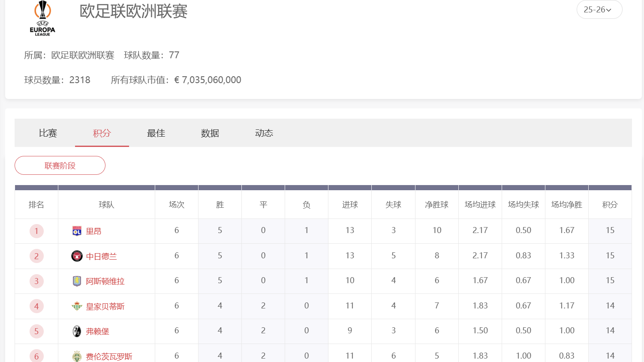Click the UEFA Europa League logo
The image size is (644, 362).
pyautogui.click(x=42, y=18)
